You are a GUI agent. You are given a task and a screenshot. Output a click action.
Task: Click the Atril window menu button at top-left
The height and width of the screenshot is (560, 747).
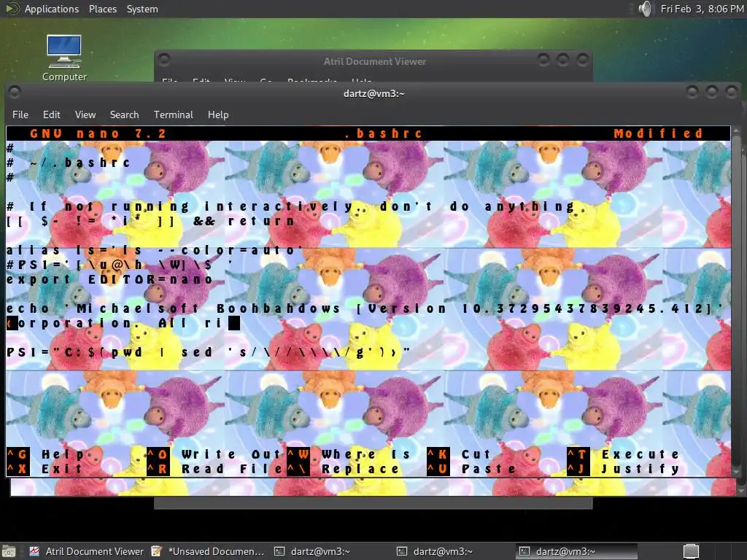coord(164,59)
